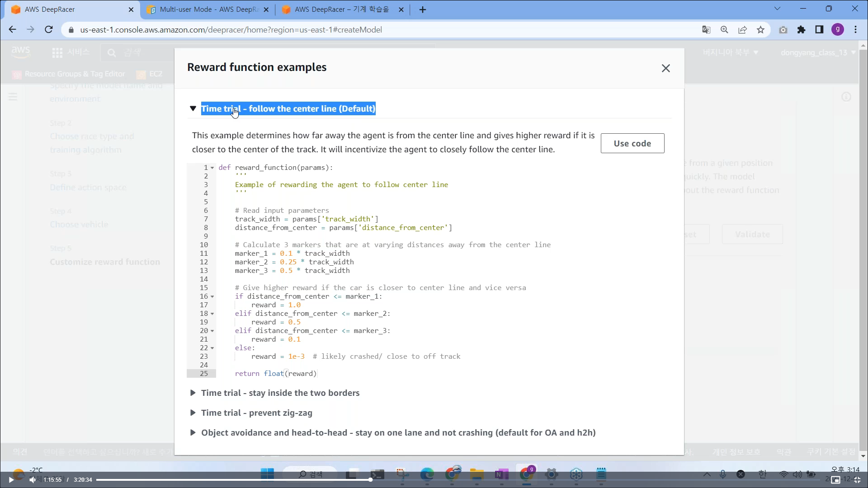The height and width of the screenshot is (488, 868).
Task: Collapse the follow the center line example
Action: pos(193,108)
